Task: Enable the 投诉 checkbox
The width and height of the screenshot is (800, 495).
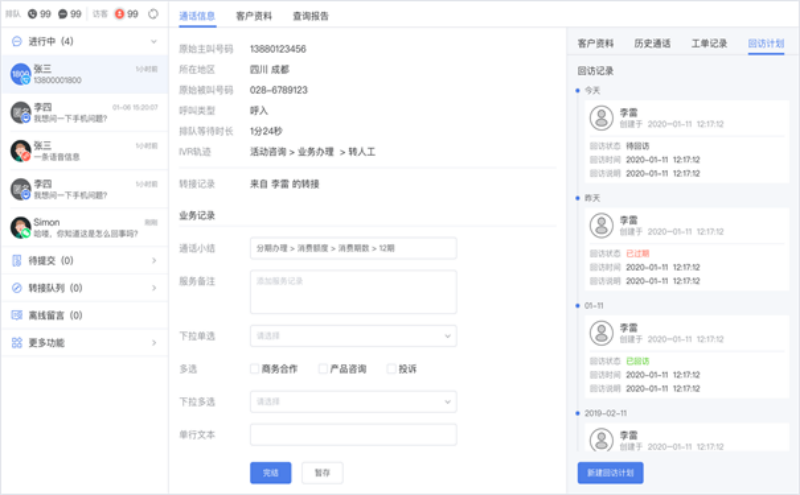Action: [x=392, y=369]
